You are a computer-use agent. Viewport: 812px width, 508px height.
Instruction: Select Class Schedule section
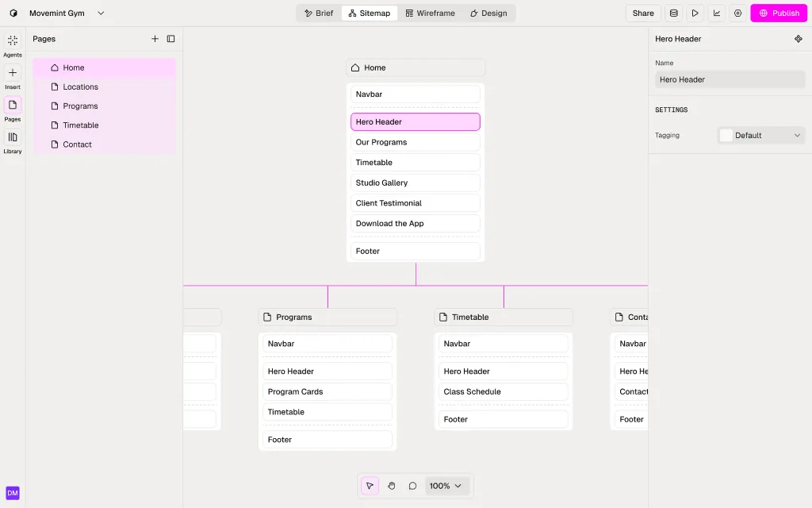pos(504,391)
